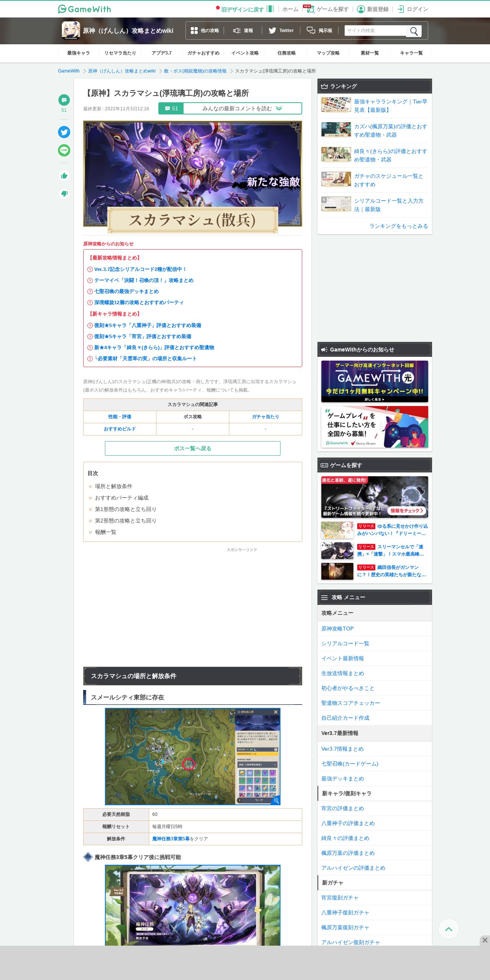Jump to 場所と解放条件 in contents

114,486
